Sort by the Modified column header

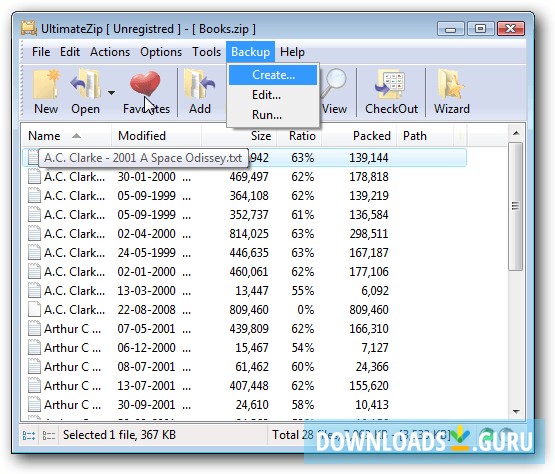pos(157,136)
